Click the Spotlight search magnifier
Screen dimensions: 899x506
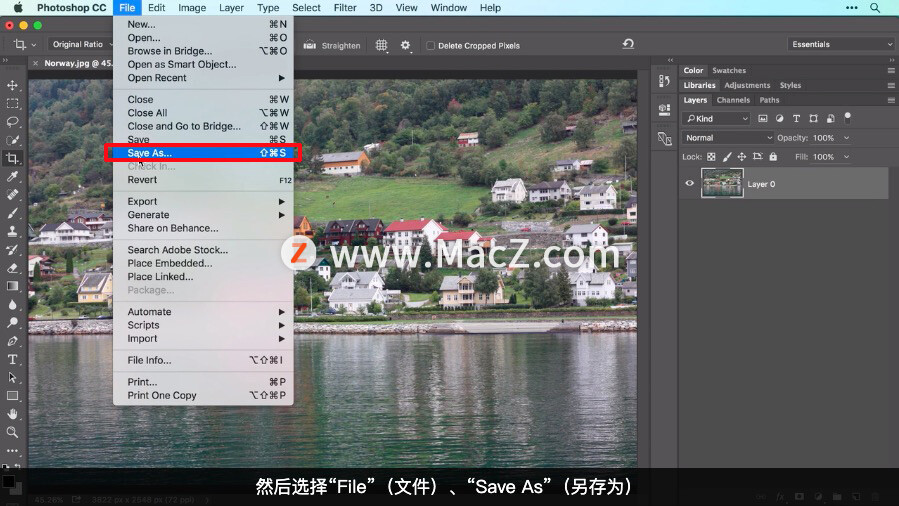click(875, 8)
